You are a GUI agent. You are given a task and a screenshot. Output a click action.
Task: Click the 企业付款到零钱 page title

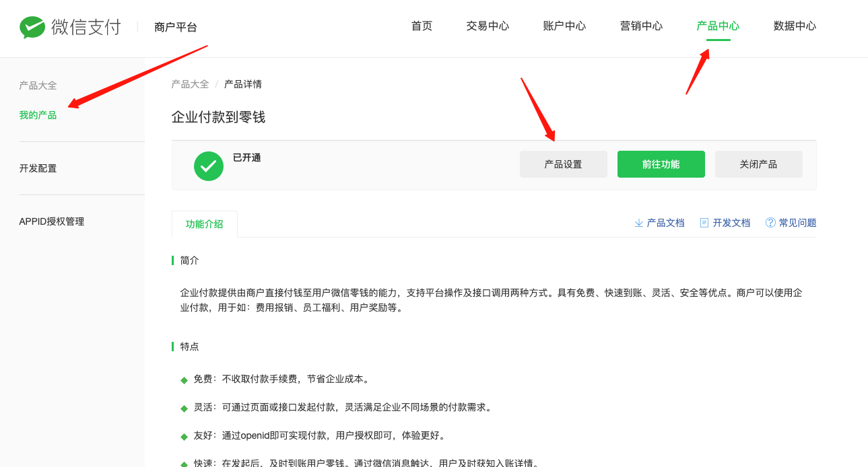click(218, 117)
